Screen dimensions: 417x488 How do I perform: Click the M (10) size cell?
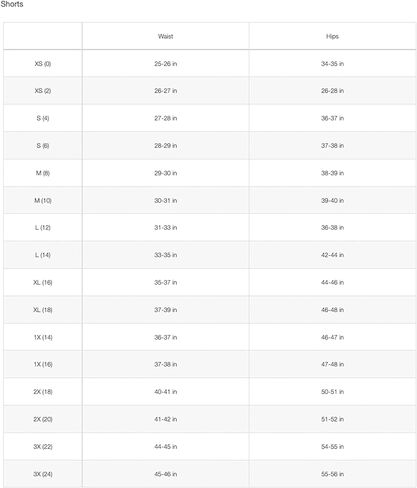coord(43,200)
